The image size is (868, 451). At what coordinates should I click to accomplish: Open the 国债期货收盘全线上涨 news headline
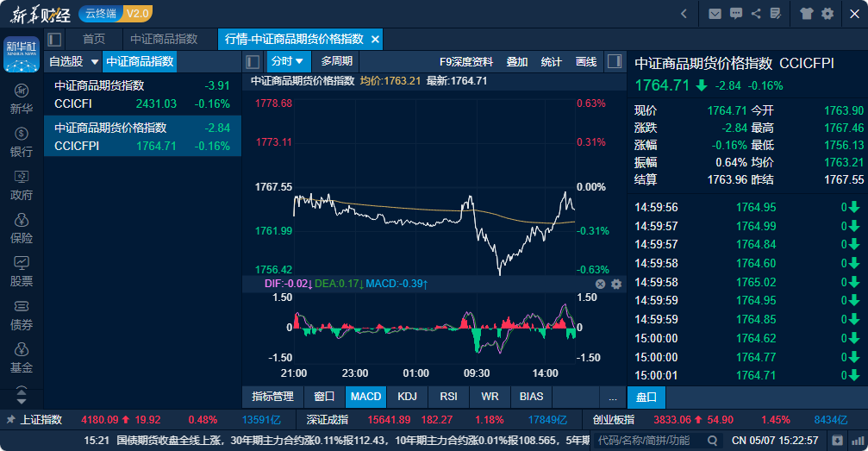tap(352, 441)
